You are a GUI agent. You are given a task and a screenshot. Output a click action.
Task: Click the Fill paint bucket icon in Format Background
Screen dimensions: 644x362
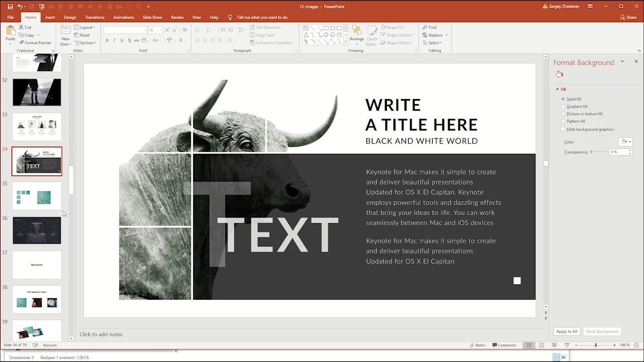[x=559, y=74]
